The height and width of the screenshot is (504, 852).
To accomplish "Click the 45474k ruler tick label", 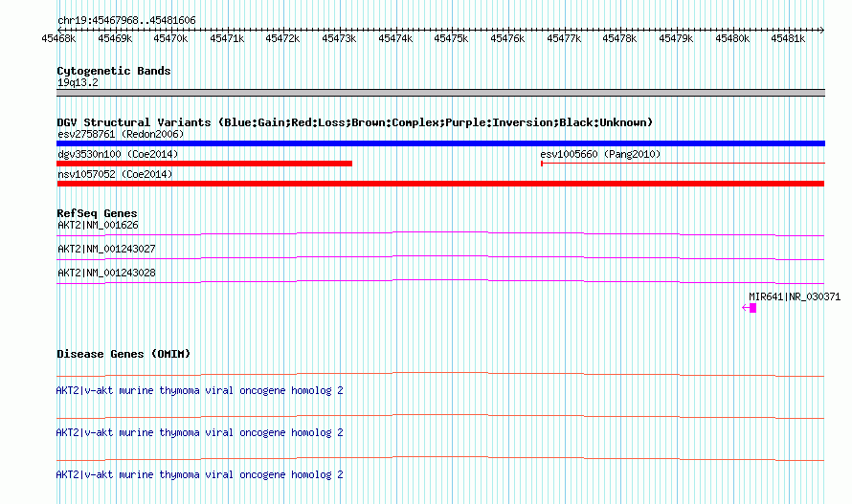I will [395, 38].
